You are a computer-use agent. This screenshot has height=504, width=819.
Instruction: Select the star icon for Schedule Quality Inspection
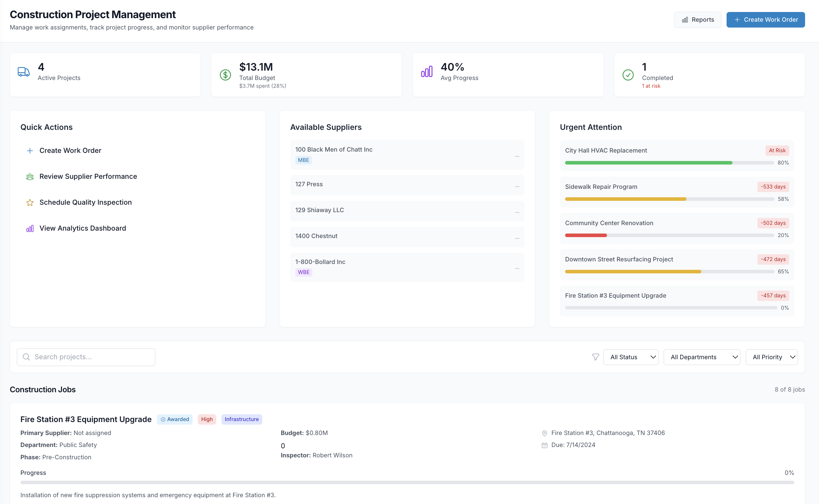30,202
